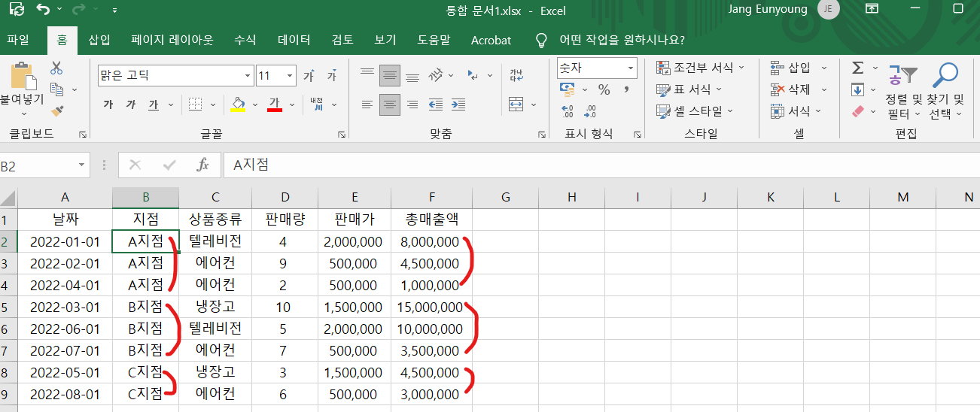Click the accounting currency format icon
980x412 pixels.
(568, 89)
